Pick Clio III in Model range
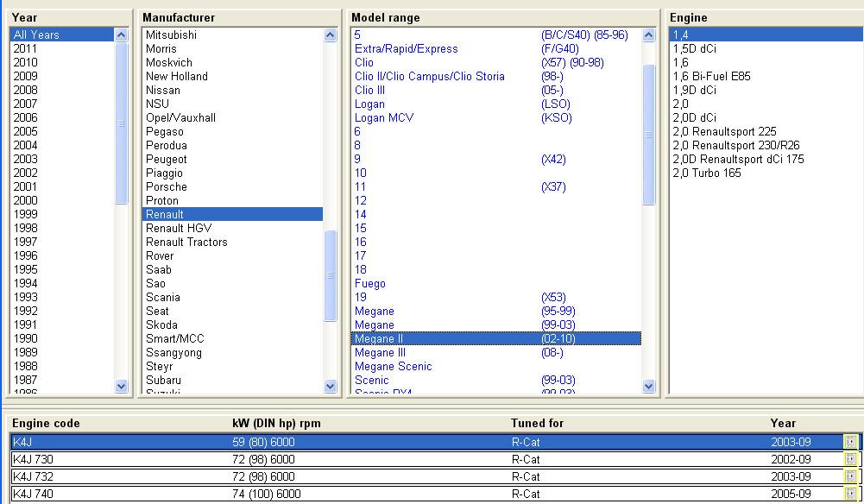864x504 pixels. click(x=369, y=90)
